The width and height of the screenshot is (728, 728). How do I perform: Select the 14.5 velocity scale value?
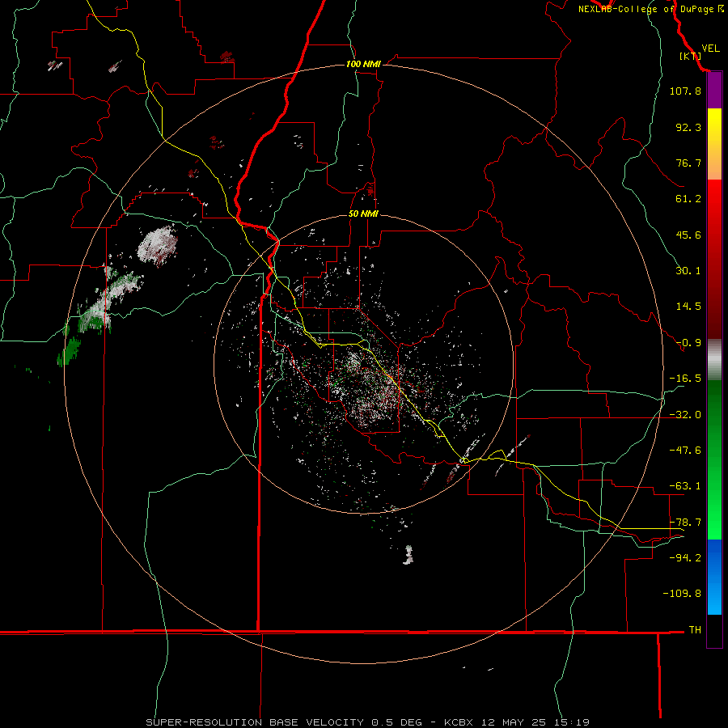point(688,307)
